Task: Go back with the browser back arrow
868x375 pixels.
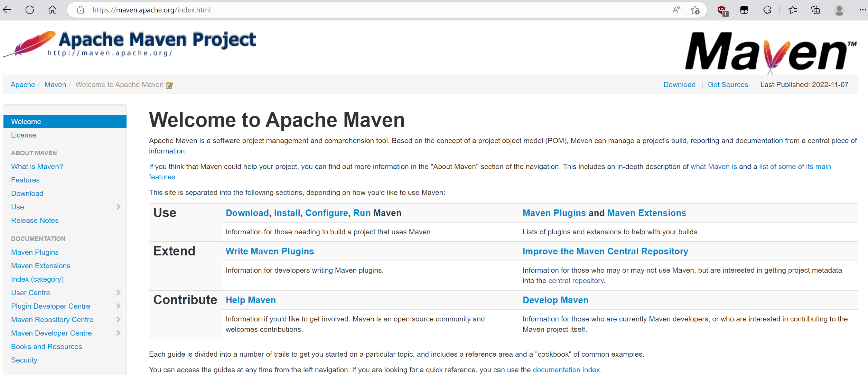Action: pyautogui.click(x=7, y=10)
